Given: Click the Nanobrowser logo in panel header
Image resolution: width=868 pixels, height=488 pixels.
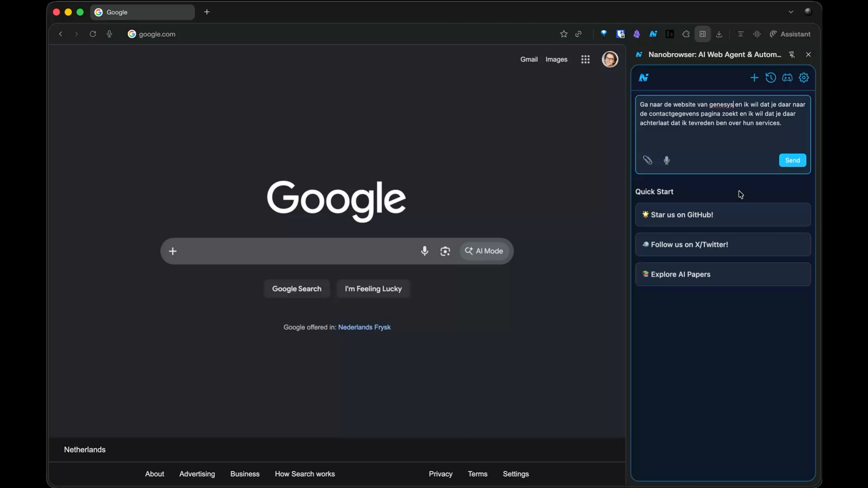Looking at the screenshot, I should click(644, 78).
